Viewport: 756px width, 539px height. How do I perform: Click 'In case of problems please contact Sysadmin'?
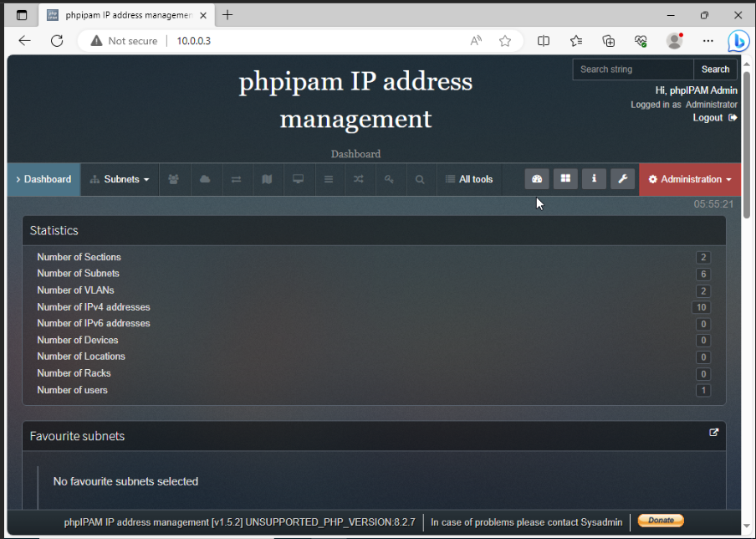pos(527,522)
